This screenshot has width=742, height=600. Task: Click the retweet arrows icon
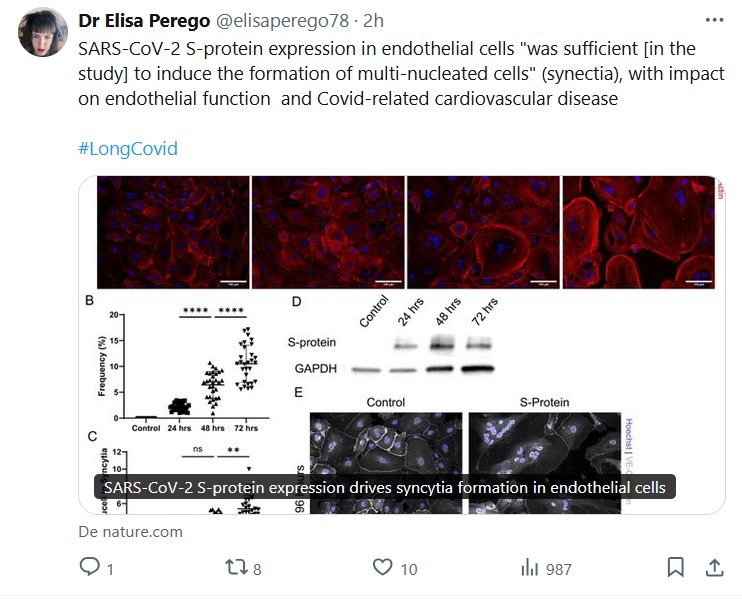coord(236,568)
